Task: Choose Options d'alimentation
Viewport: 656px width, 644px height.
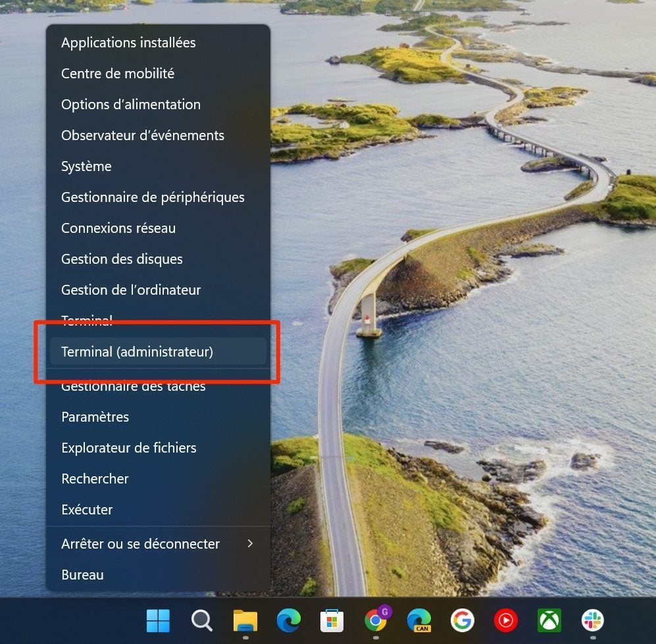Action: (158, 105)
